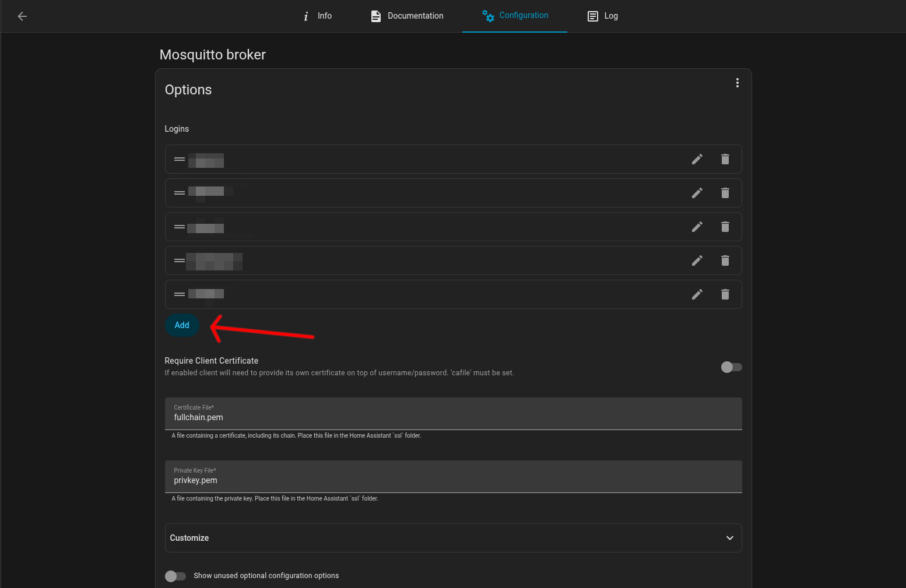Focus the Certificate File field
Viewport: 906px width, 588px height.
(454, 414)
